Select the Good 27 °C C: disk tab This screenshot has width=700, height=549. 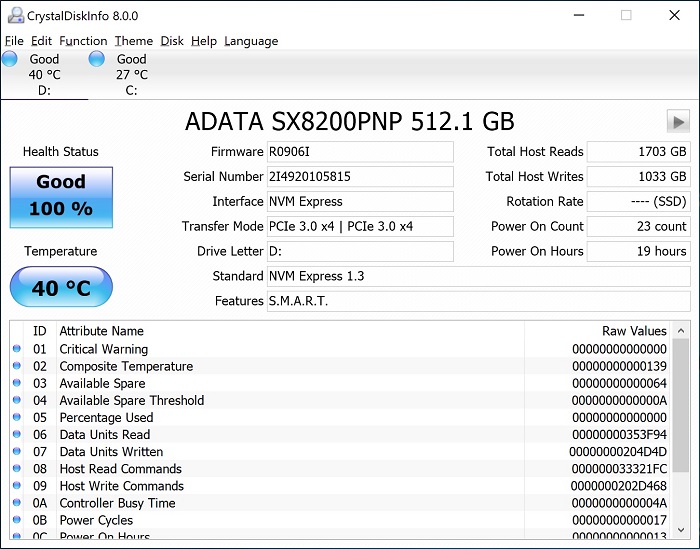click(x=131, y=75)
